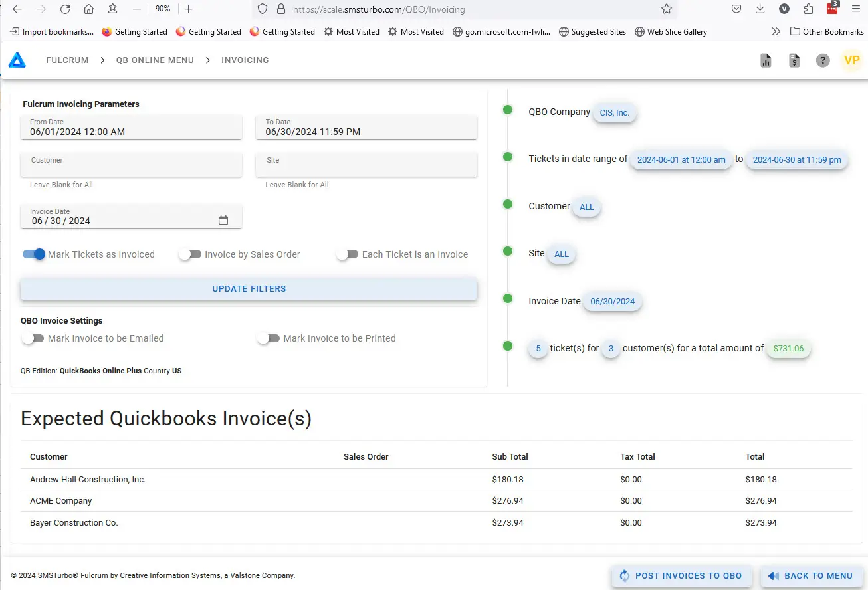Click the To Date field
Screen dimensions: 868x590
pyautogui.click(x=366, y=127)
